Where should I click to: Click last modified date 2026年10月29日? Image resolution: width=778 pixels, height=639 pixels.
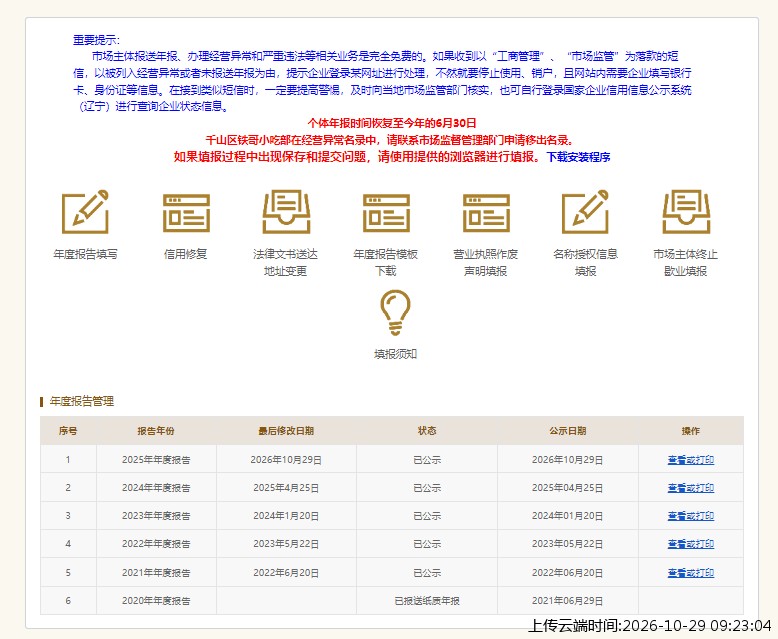point(286,460)
